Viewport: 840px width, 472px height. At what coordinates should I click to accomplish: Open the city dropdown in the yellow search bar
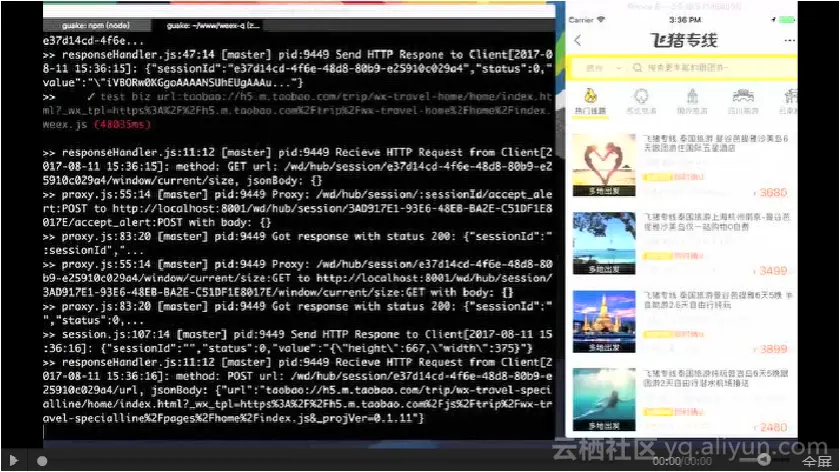(603, 68)
